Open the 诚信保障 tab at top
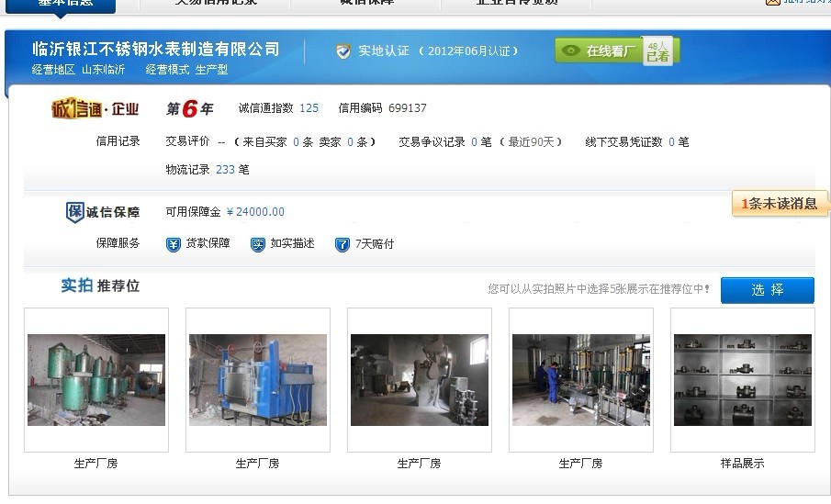Image resolution: width=831 pixels, height=504 pixels. pos(365,3)
